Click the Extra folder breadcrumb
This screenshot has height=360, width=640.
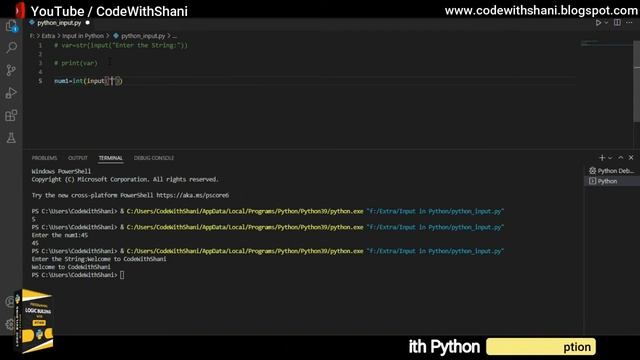point(48,36)
